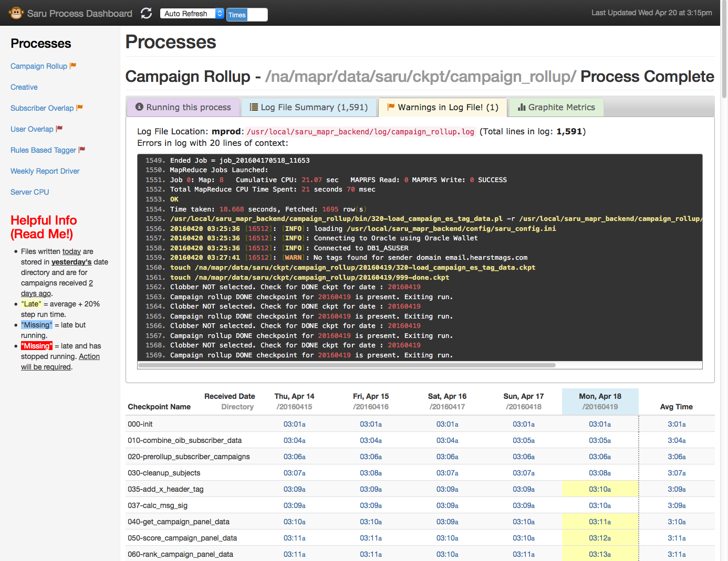This screenshot has height=561, width=728.
Task: Switch to Log File Summary tab
Action: click(x=309, y=107)
